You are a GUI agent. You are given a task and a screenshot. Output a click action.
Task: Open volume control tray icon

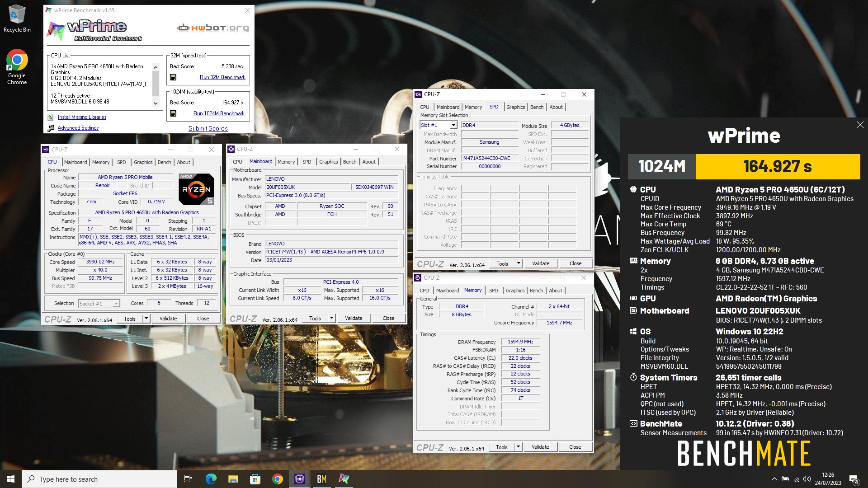point(807,479)
